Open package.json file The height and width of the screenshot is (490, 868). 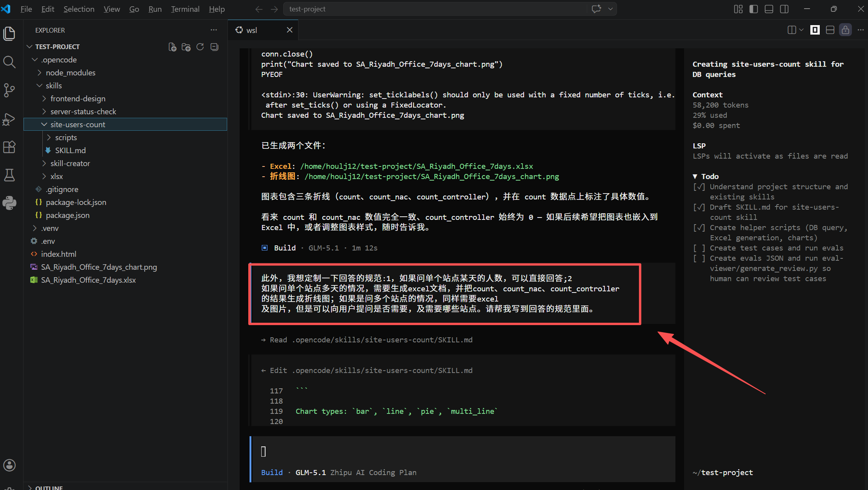click(67, 215)
